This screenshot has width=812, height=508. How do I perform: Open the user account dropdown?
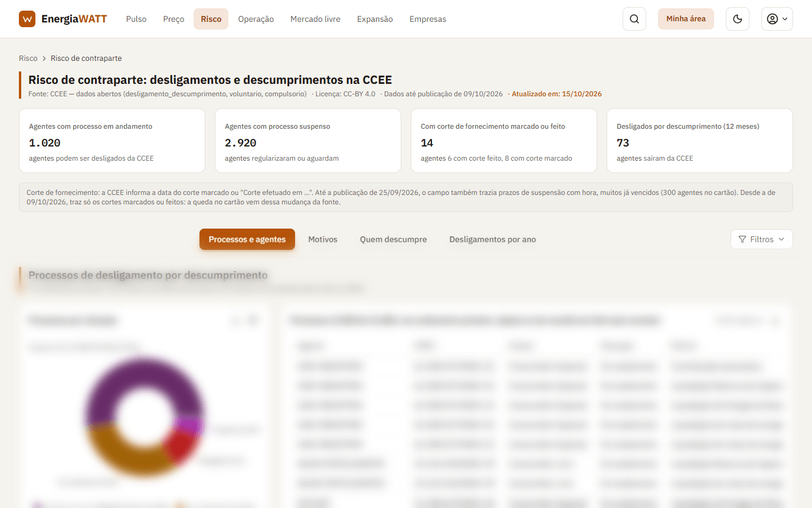[777, 19]
